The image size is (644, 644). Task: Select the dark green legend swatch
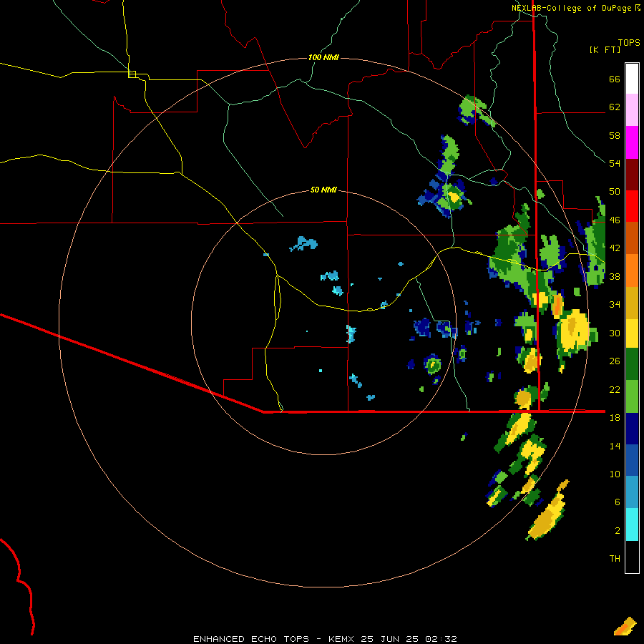(632, 364)
